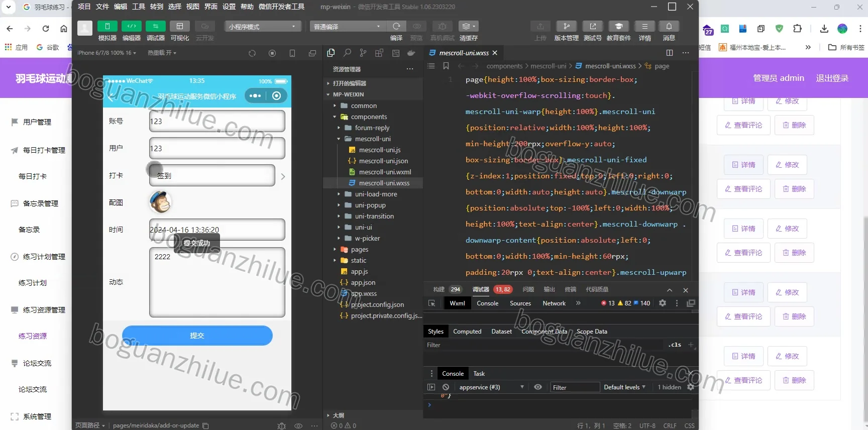Click the clear console icon
The image size is (868, 430).
click(x=446, y=387)
